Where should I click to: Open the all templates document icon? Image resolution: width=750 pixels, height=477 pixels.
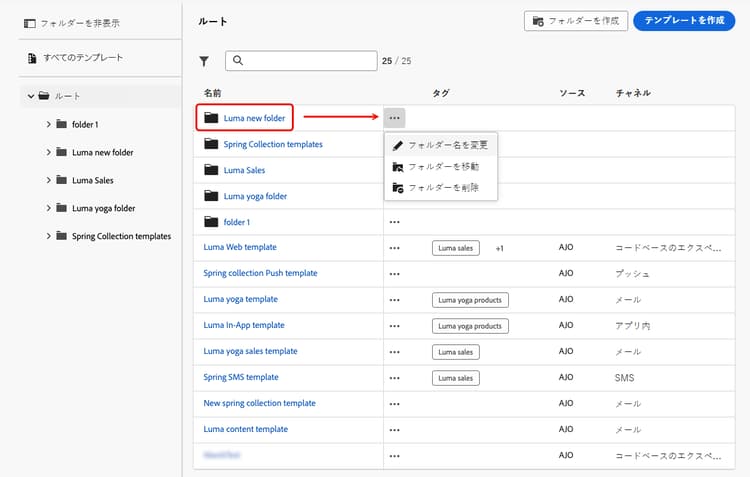[32, 58]
